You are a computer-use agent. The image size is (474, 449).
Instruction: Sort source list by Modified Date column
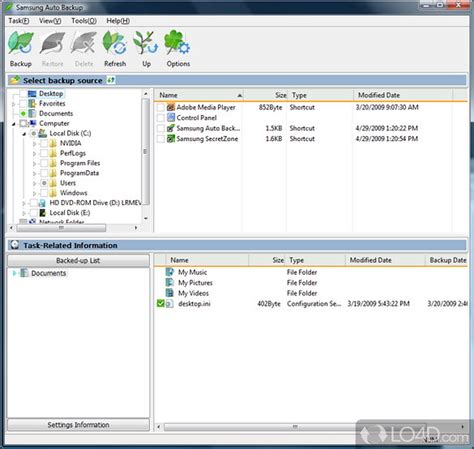403,95
